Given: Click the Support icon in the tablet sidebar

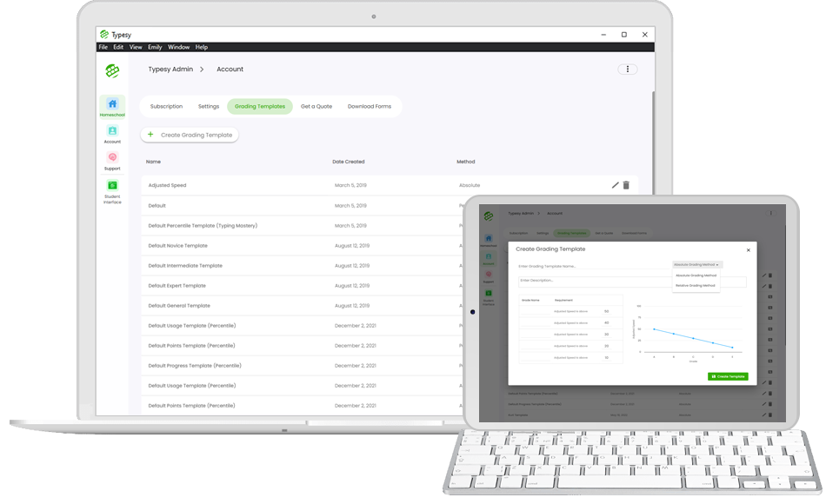Looking at the screenshot, I should click(489, 276).
